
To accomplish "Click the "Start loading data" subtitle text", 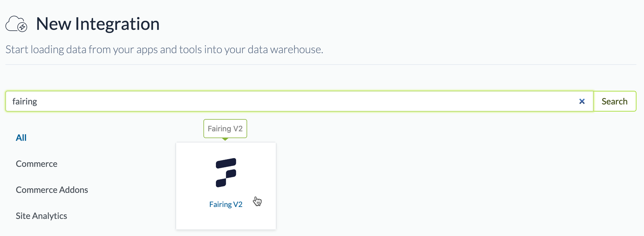I will (164, 49).
